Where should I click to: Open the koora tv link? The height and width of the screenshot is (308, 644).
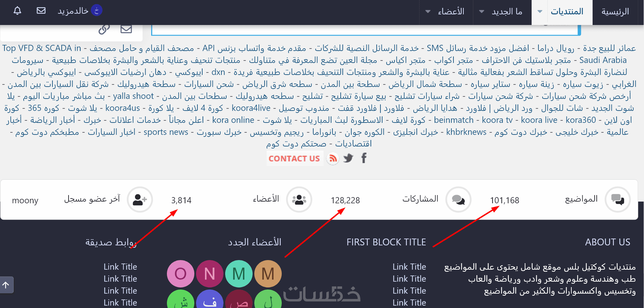(x=497, y=120)
